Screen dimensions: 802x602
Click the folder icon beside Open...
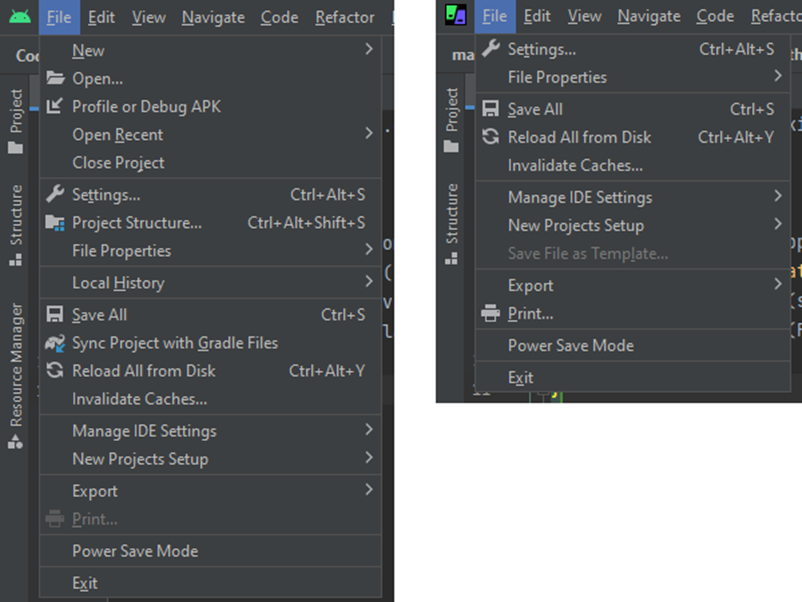[55, 79]
